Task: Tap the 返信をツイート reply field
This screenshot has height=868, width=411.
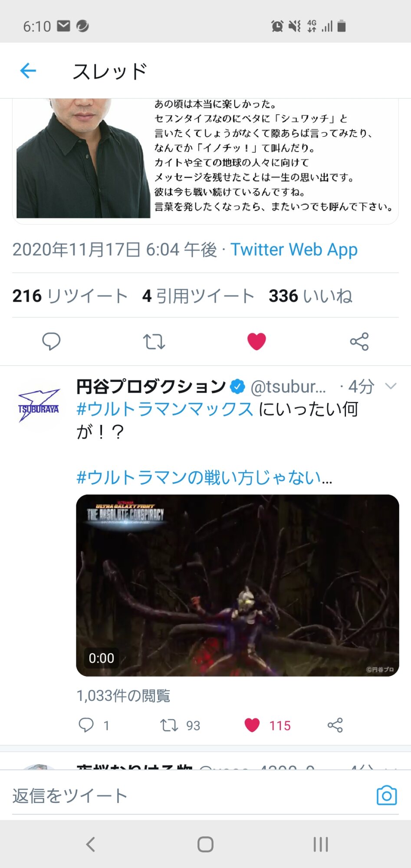Action: pos(191,796)
